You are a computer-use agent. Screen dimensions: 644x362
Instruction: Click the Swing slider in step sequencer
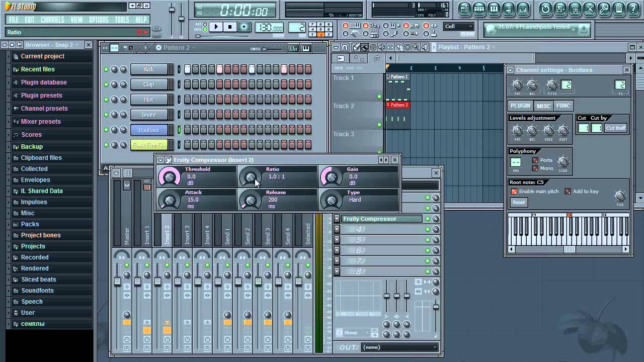pyautogui.click(x=272, y=48)
